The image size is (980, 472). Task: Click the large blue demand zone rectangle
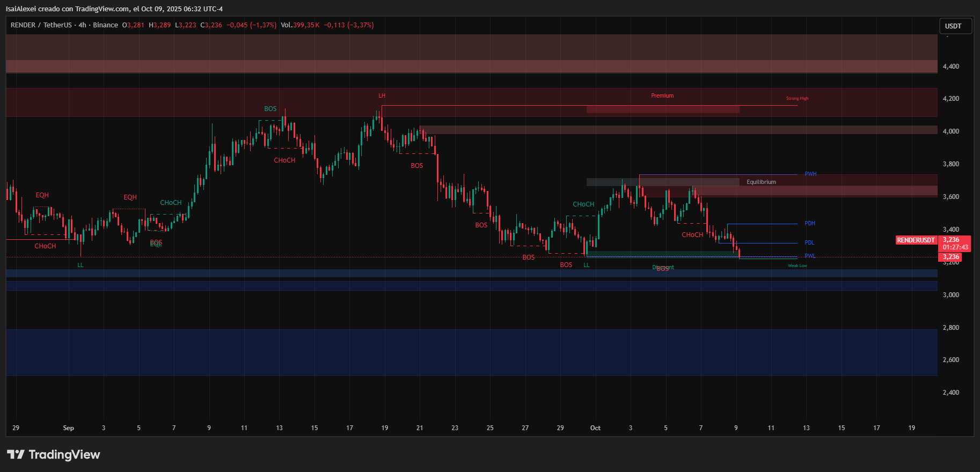[x=471, y=352]
